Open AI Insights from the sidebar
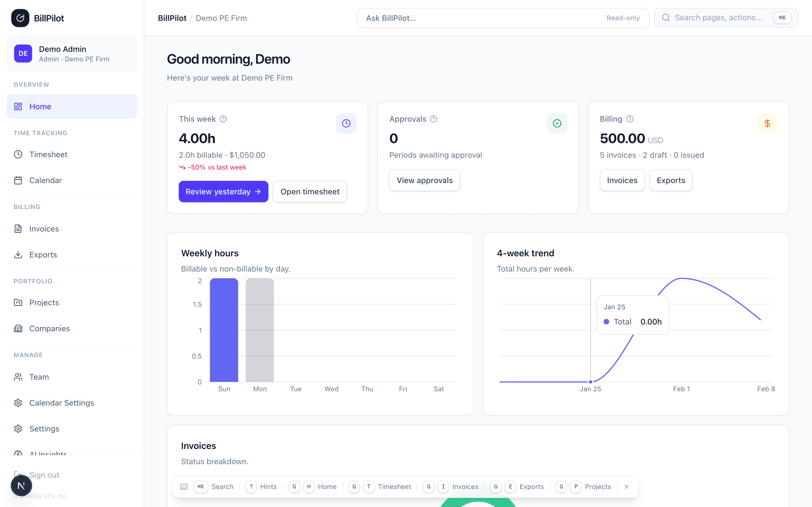 click(x=48, y=454)
